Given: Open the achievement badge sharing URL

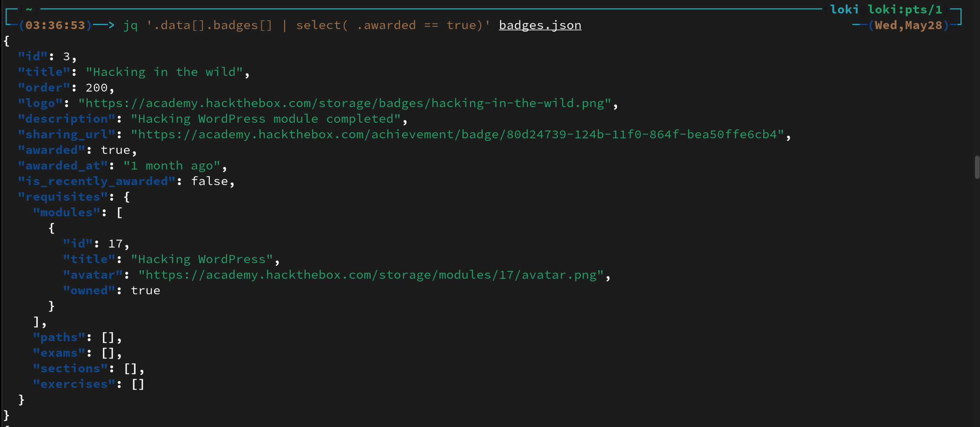Looking at the screenshot, I should 457,135.
